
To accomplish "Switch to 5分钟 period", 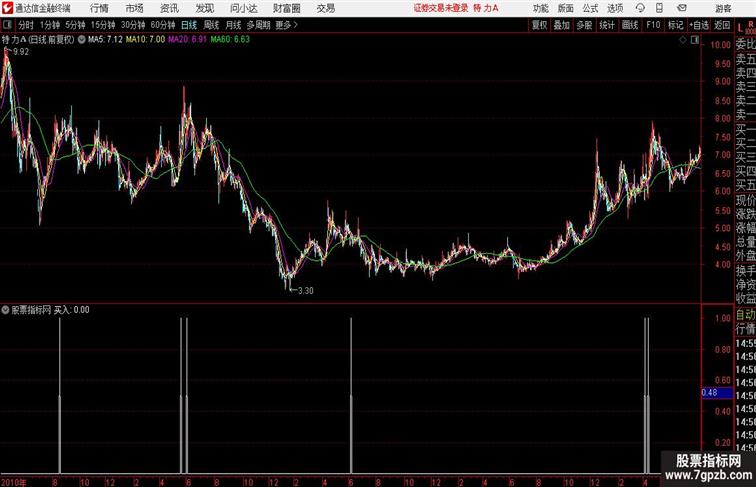I will tap(75, 25).
